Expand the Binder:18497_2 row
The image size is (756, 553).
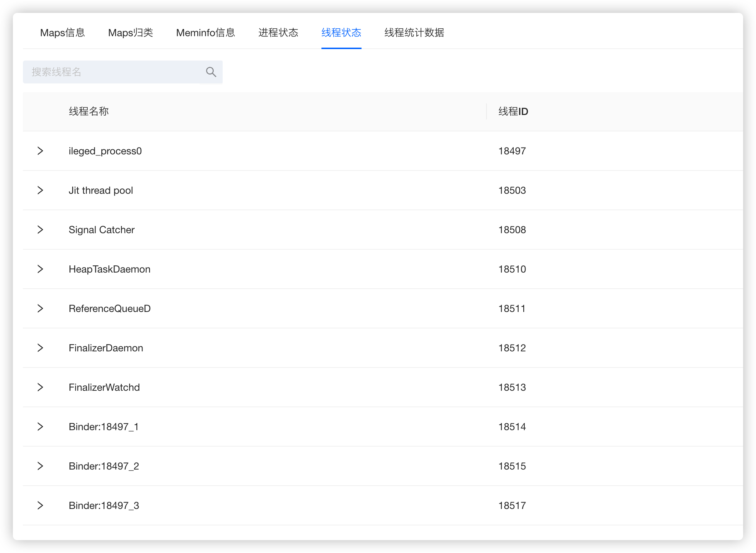pyautogui.click(x=40, y=466)
